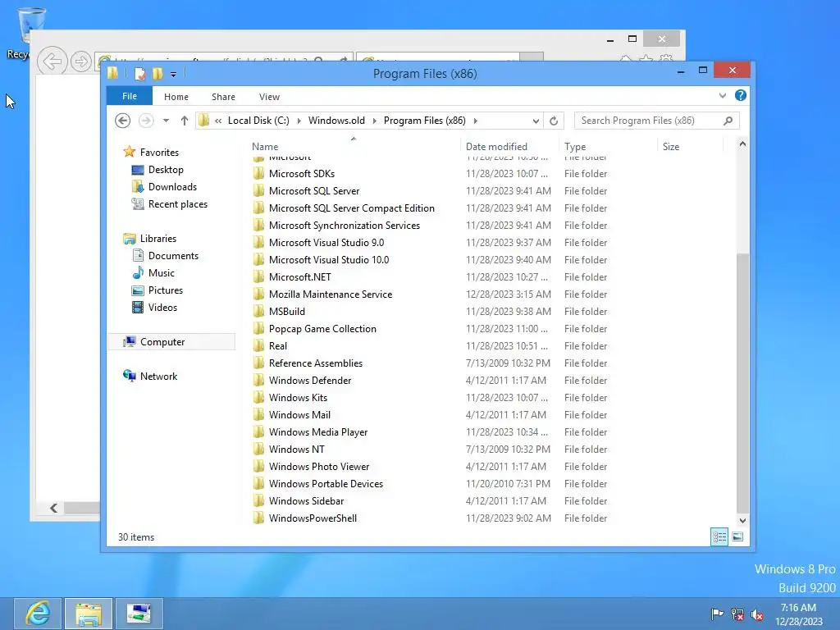Open recent locations dropdown arrow
The height and width of the screenshot is (630, 840).
pos(166,121)
